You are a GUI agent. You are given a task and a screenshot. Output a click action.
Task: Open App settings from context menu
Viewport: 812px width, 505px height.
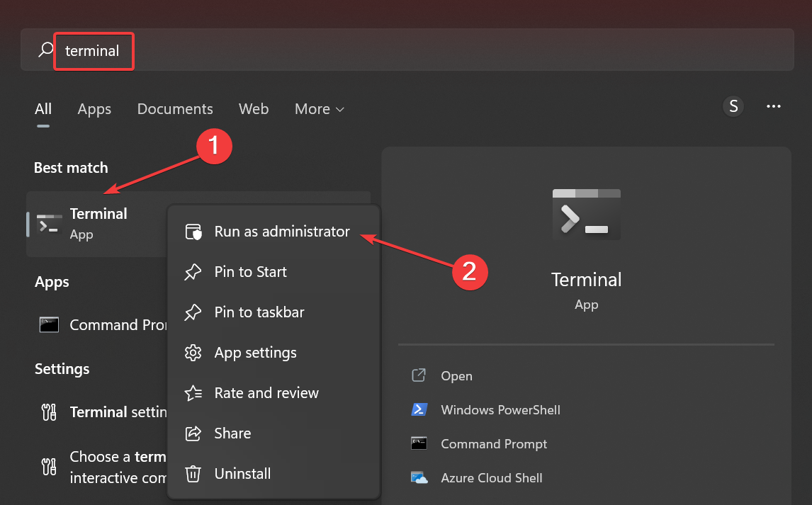pos(255,353)
